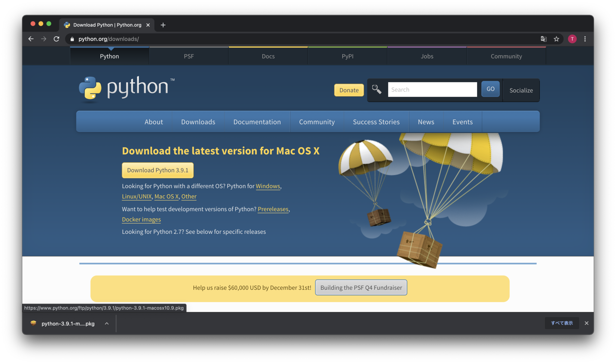
Task: Select the search magnifier icon
Action: (x=377, y=89)
